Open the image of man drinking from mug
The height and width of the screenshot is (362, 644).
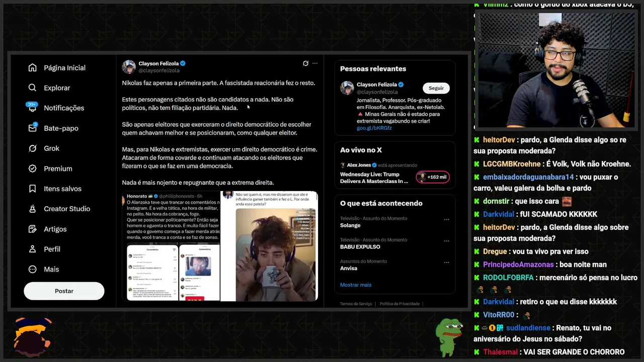pyautogui.click(x=269, y=246)
